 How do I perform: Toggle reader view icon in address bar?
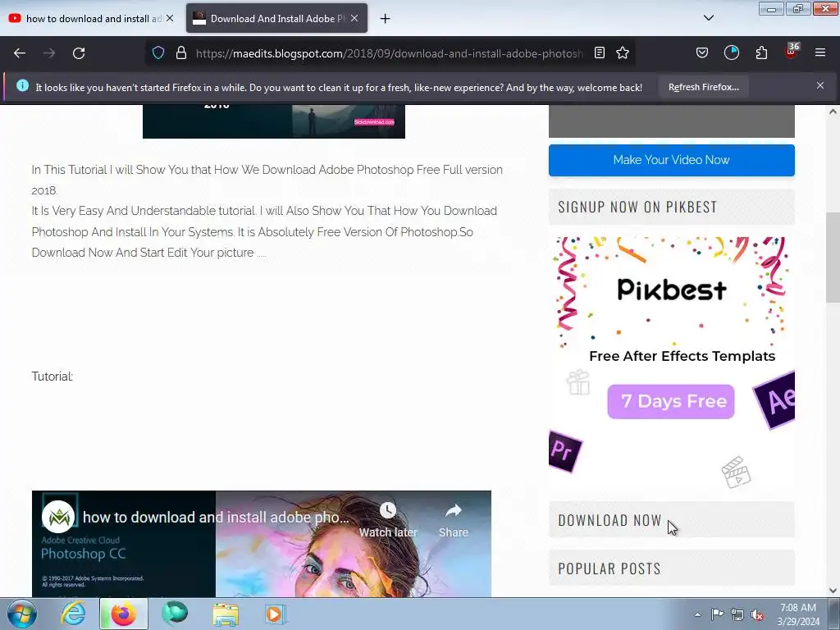click(600, 53)
